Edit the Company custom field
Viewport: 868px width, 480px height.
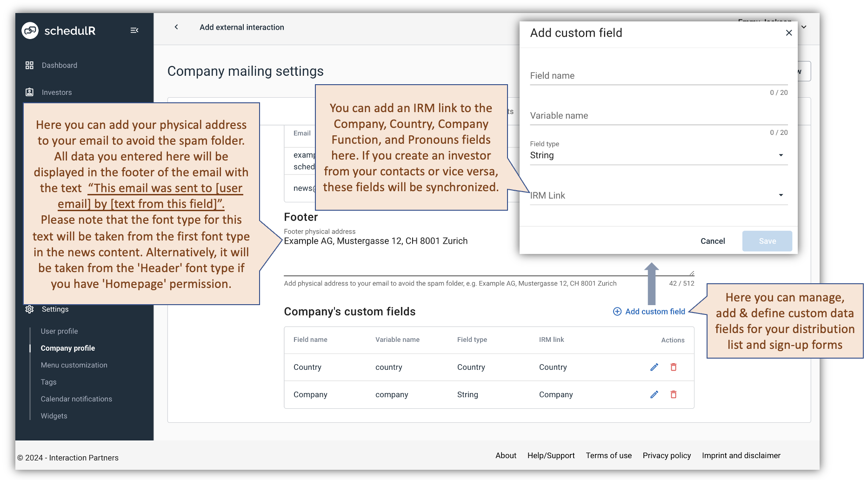[654, 394]
